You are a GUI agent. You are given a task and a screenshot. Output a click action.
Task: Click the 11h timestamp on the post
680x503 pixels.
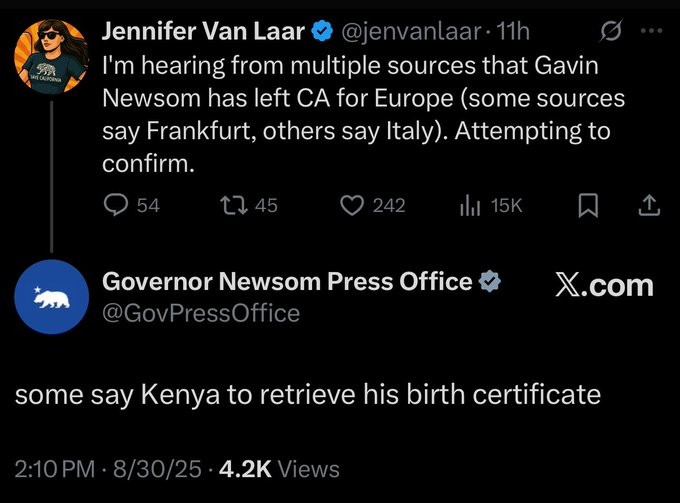tap(513, 31)
